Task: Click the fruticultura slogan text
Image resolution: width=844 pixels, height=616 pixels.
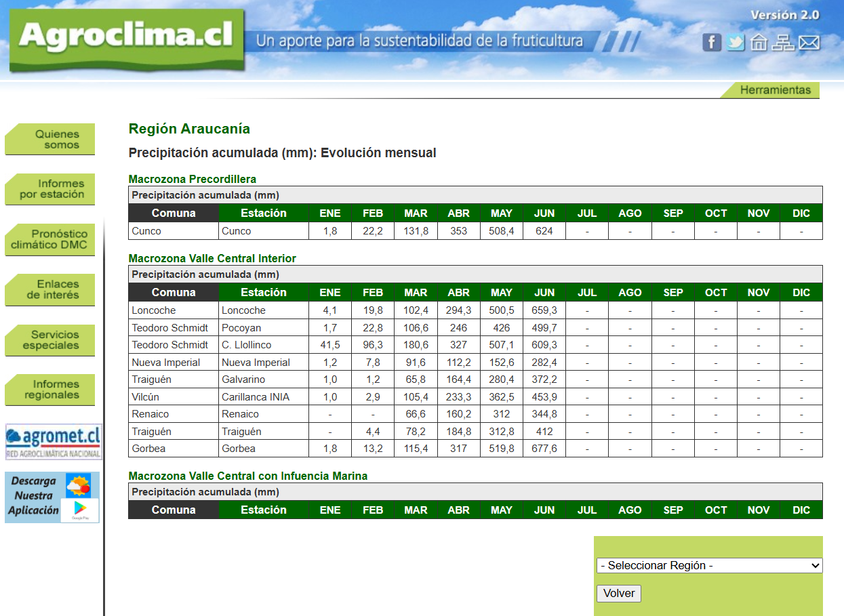Action: click(x=420, y=41)
